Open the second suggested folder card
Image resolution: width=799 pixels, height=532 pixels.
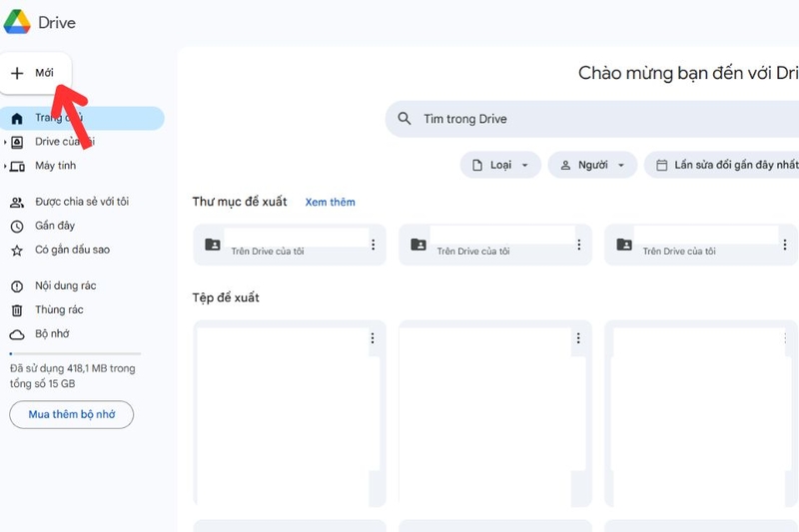click(x=495, y=245)
